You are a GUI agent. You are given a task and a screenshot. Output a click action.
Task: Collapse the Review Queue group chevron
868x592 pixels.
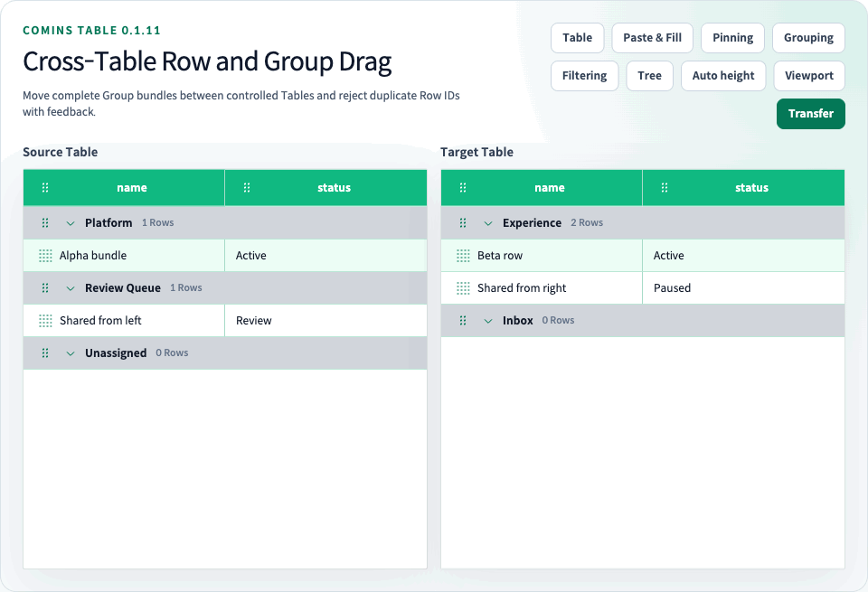71,288
